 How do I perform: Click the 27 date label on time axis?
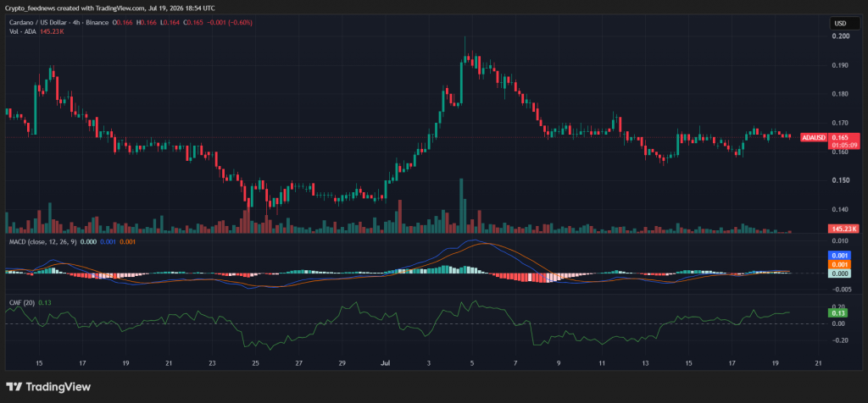pos(299,363)
